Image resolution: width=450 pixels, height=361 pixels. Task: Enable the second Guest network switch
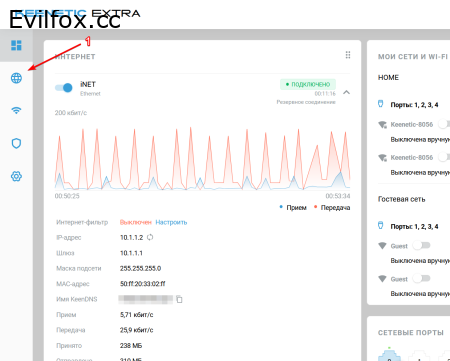(x=421, y=278)
